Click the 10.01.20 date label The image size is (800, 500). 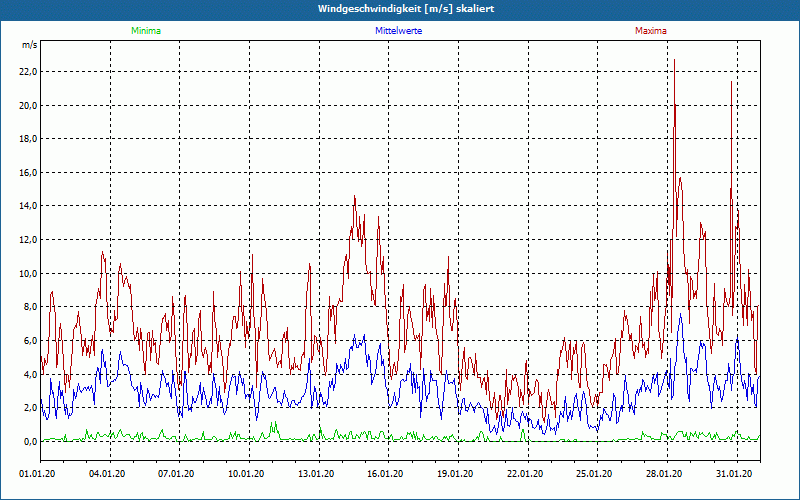click(246, 474)
